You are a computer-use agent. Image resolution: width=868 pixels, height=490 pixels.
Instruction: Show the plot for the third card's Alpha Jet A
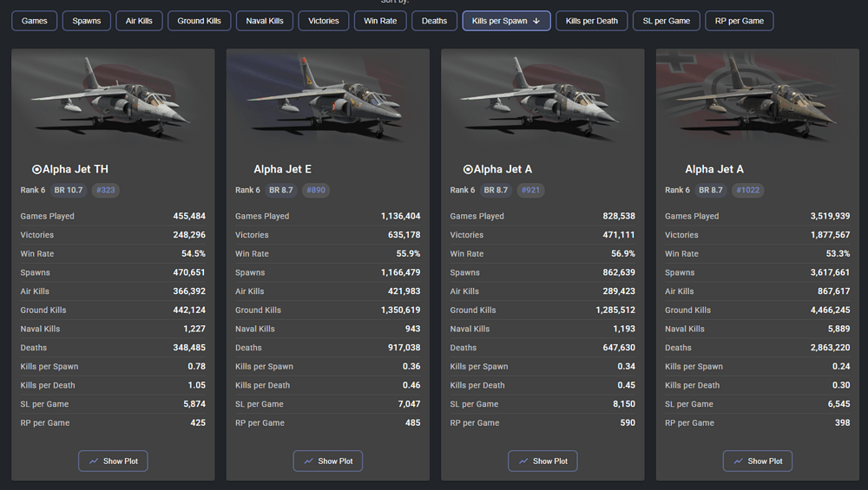tap(542, 461)
